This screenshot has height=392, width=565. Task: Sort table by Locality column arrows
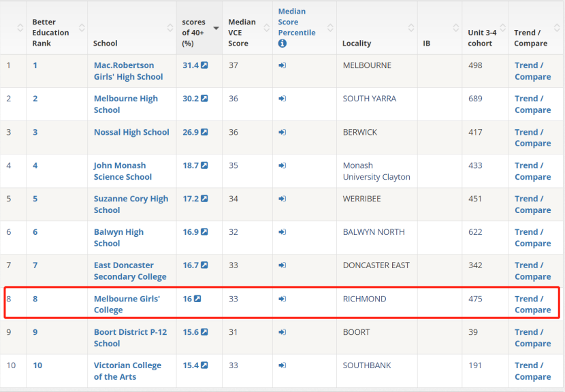tap(411, 28)
